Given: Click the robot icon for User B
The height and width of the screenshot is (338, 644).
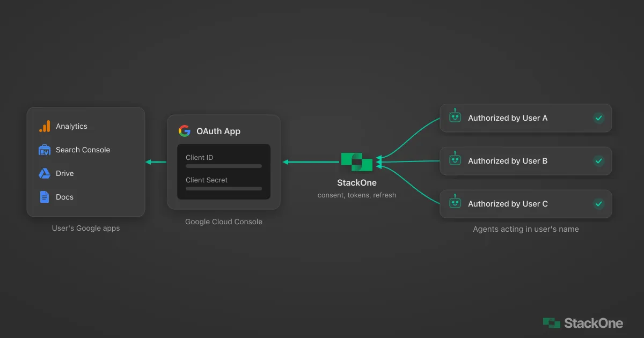Looking at the screenshot, I should click(x=455, y=160).
